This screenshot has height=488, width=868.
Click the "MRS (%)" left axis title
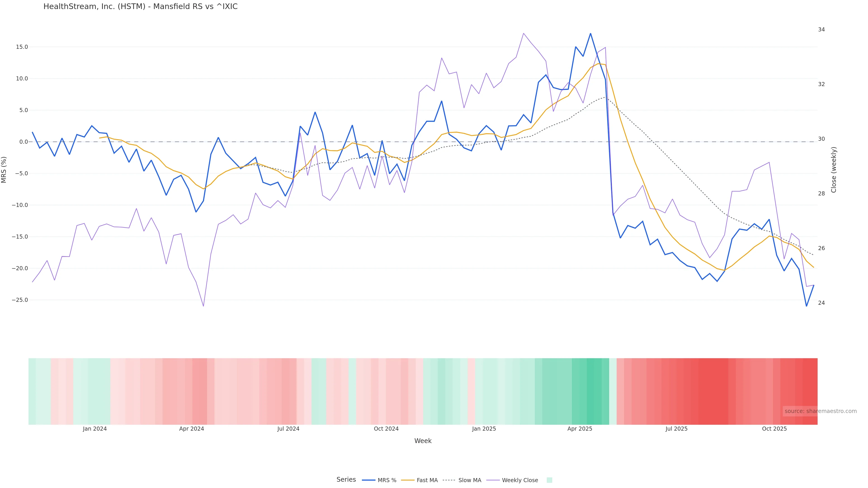4,170
